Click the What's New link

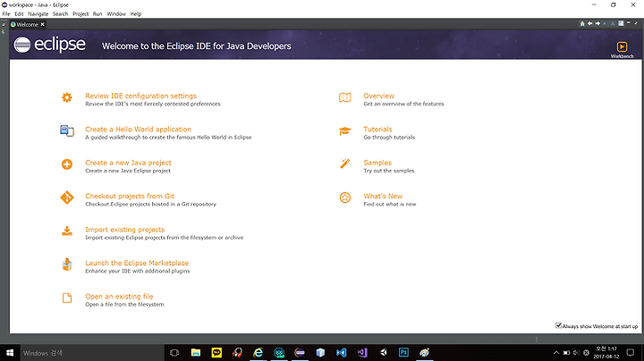pos(383,196)
